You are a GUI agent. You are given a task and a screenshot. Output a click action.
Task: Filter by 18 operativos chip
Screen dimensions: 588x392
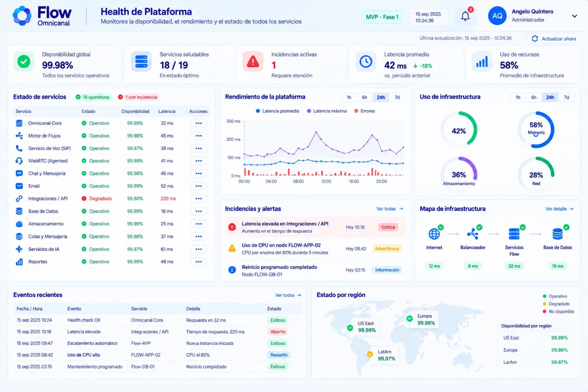coord(93,97)
